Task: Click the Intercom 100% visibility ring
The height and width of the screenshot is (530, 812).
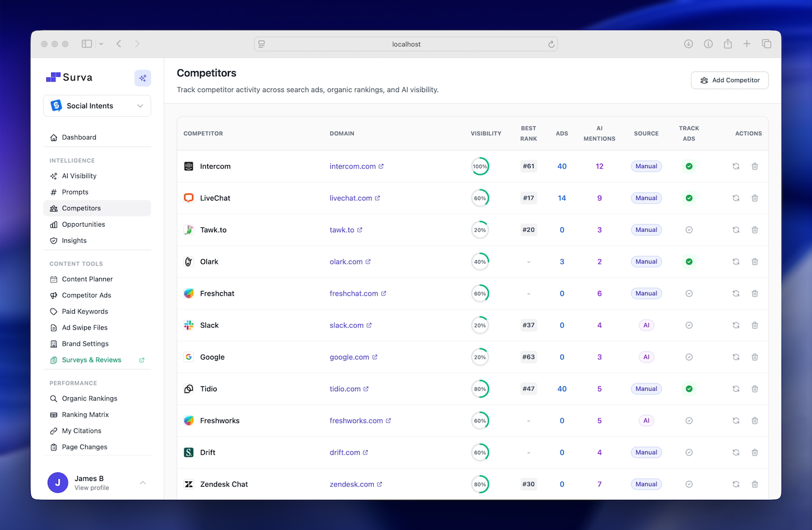Action: point(480,166)
